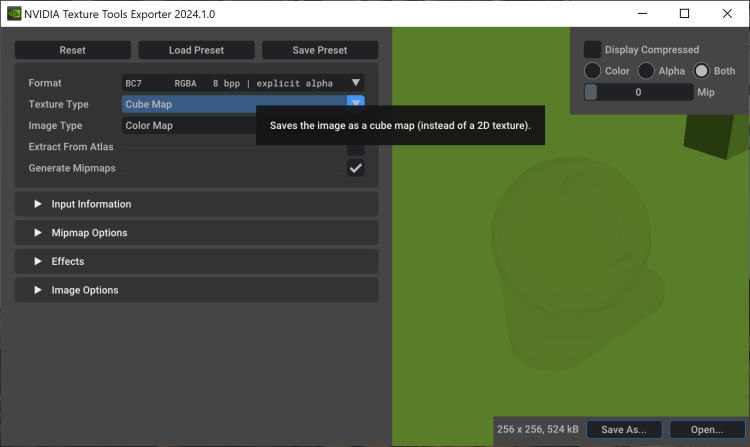Click the Mip level slider
750x447 pixels.
point(639,92)
